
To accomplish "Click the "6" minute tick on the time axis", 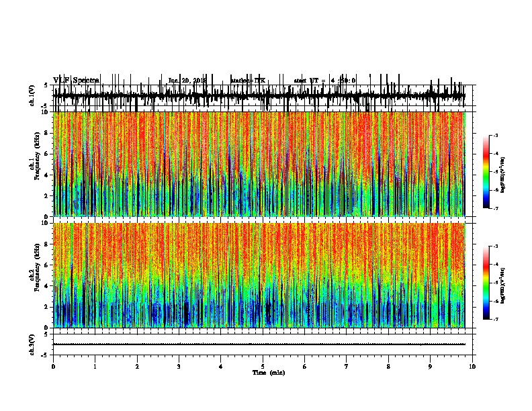I will [x=304, y=367].
